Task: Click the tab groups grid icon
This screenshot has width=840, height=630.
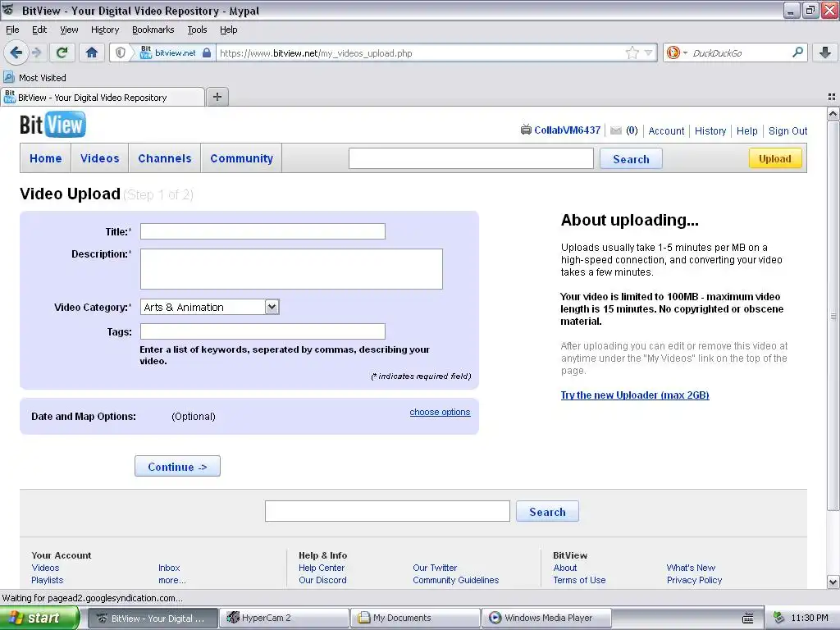Action: [832, 97]
